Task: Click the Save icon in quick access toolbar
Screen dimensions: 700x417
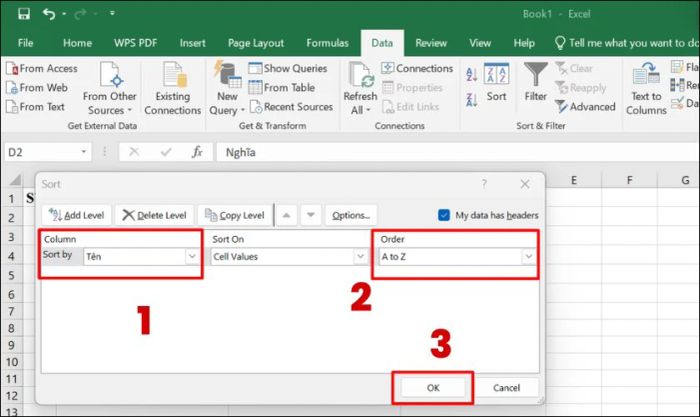Action: click(24, 13)
